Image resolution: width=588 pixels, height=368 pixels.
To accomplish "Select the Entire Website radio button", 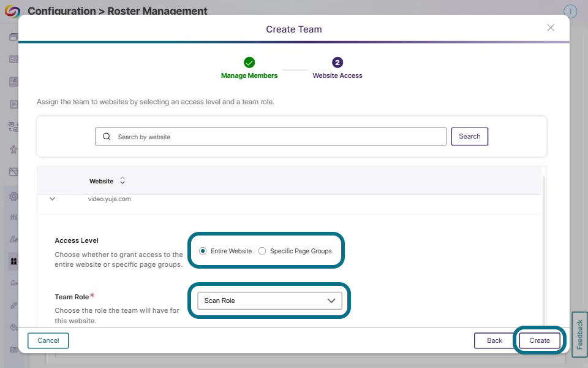I will point(203,251).
